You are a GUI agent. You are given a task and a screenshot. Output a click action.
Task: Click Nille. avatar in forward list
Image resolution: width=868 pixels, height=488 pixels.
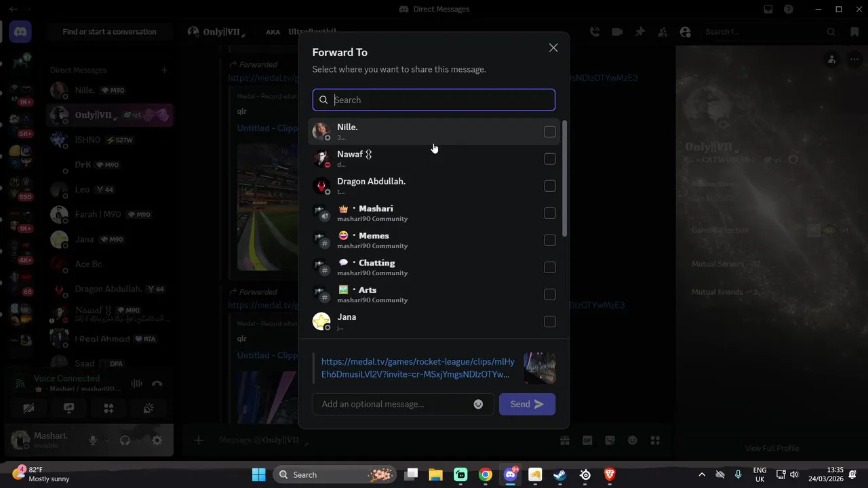click(x=321, y=131)
